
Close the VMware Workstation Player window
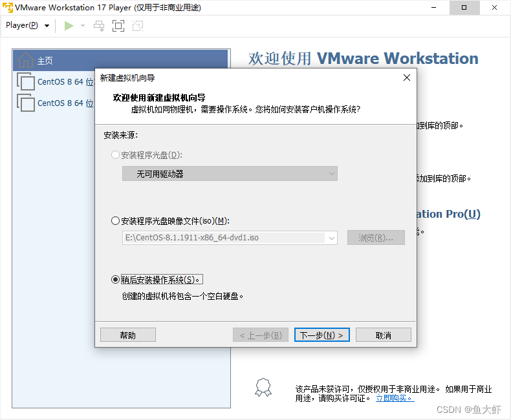(x=494, y=8)
